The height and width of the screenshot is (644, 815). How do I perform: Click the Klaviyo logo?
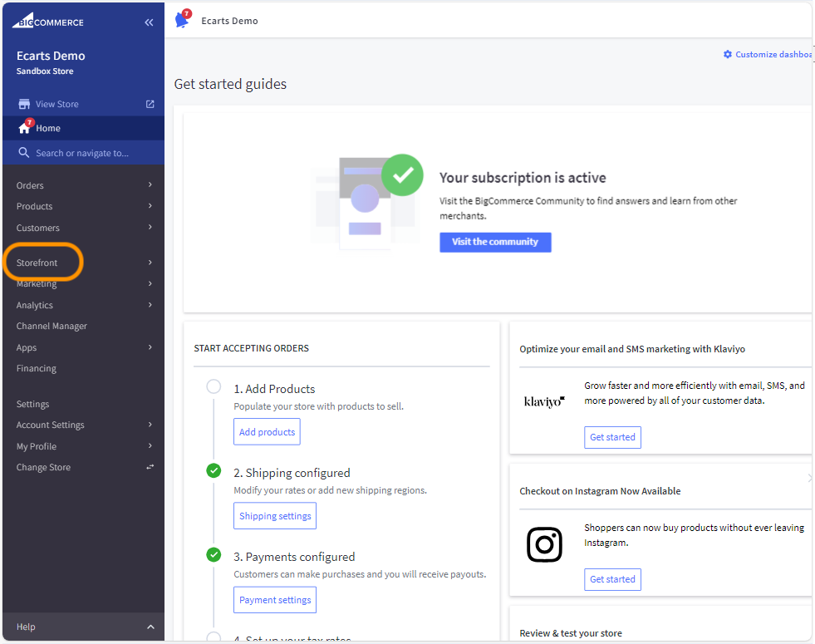544,401
